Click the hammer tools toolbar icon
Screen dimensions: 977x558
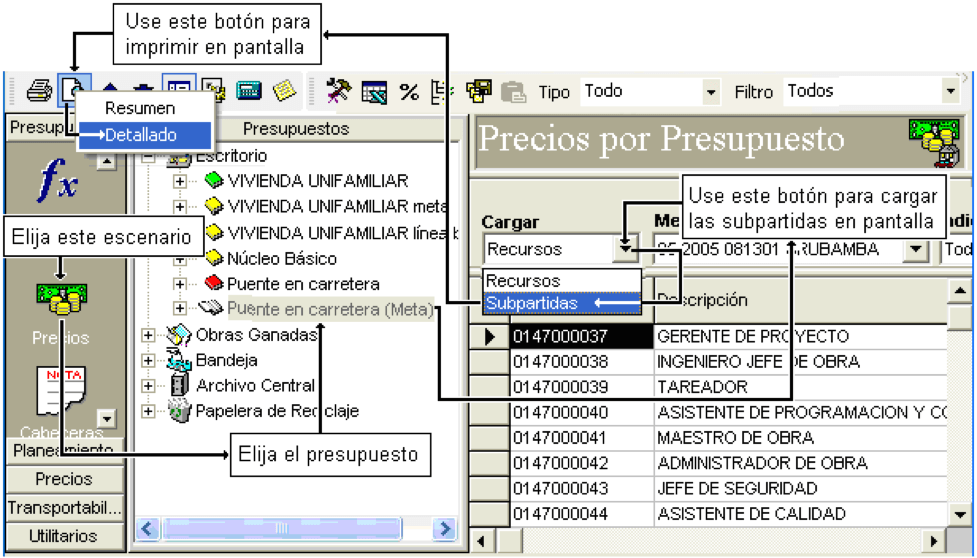340,91
